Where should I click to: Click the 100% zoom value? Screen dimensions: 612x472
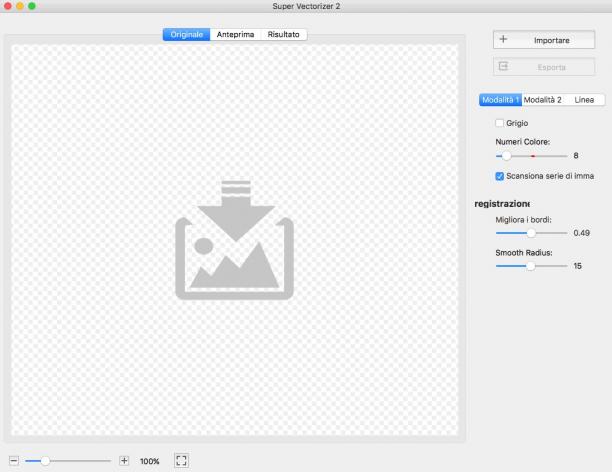(149, 461)
